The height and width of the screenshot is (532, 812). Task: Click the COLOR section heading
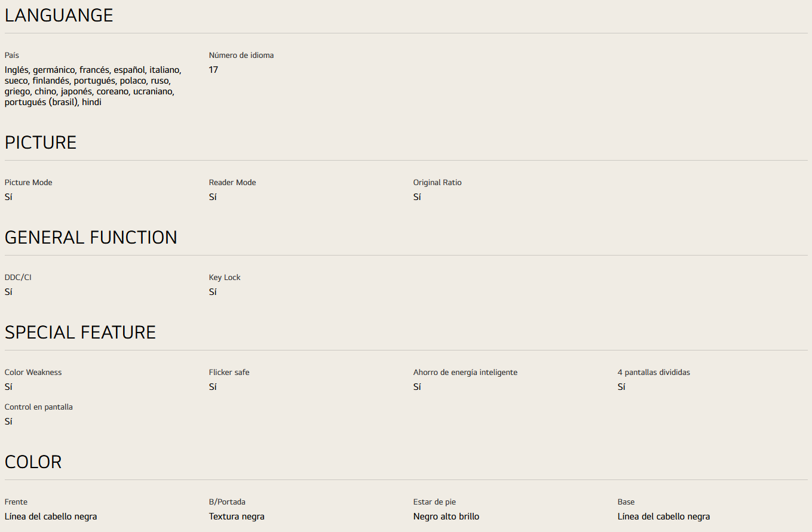(x=33, y=462)
